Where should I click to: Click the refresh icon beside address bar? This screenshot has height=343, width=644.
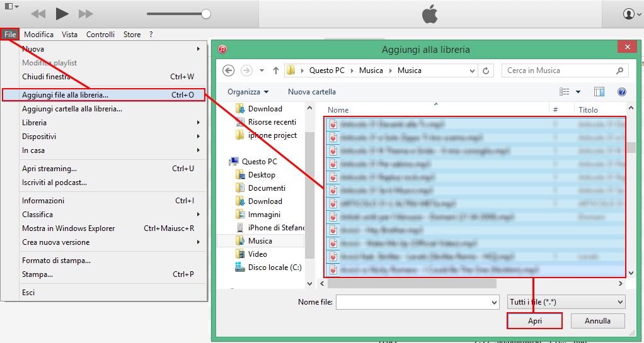tap(486, 70)
